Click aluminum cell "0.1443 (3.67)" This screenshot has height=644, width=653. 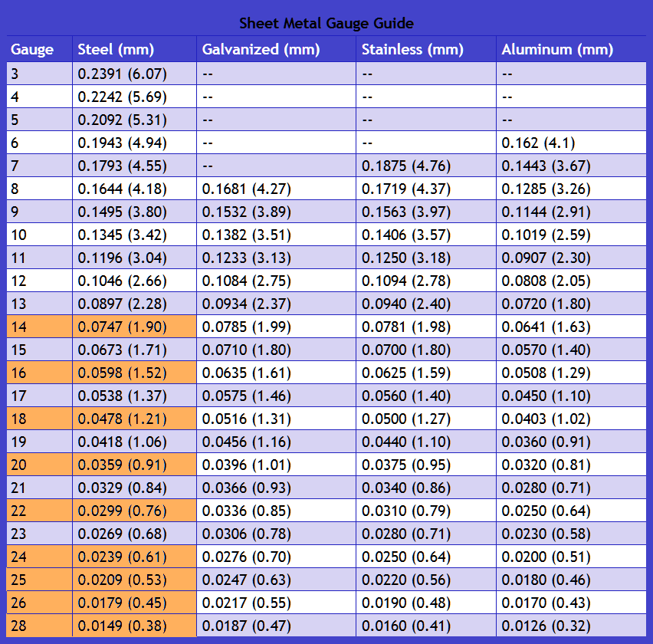571,166
